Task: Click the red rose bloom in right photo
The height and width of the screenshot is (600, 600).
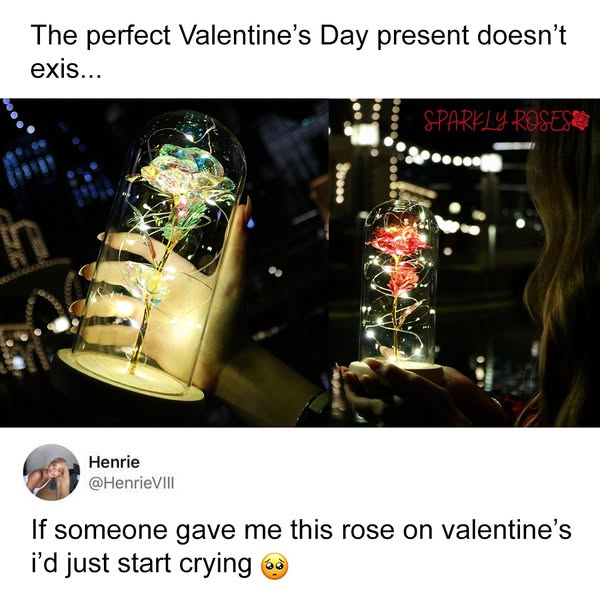Action: [x=398, y=239]
